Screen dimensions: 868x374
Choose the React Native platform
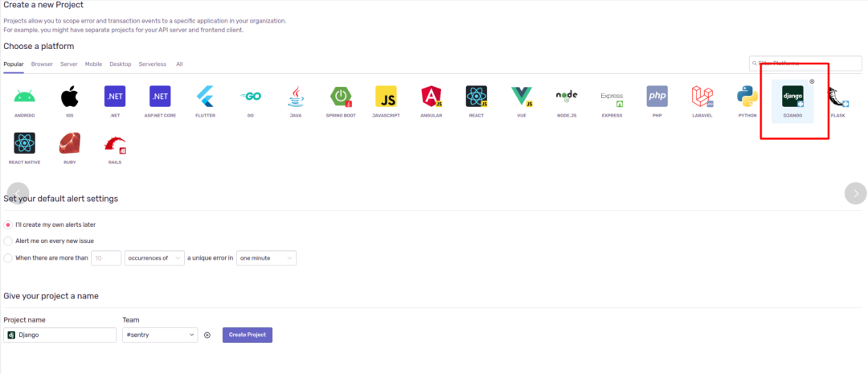point(24,143)
